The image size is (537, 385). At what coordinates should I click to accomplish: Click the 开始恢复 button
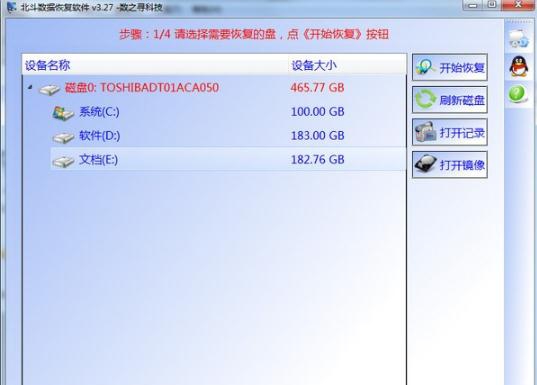point(450,67)
